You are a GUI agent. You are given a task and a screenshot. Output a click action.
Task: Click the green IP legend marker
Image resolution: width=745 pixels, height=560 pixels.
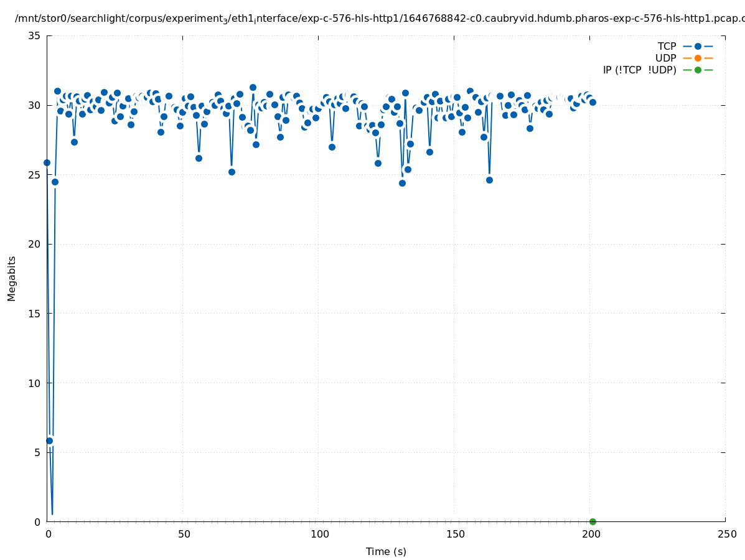[698, 70]
